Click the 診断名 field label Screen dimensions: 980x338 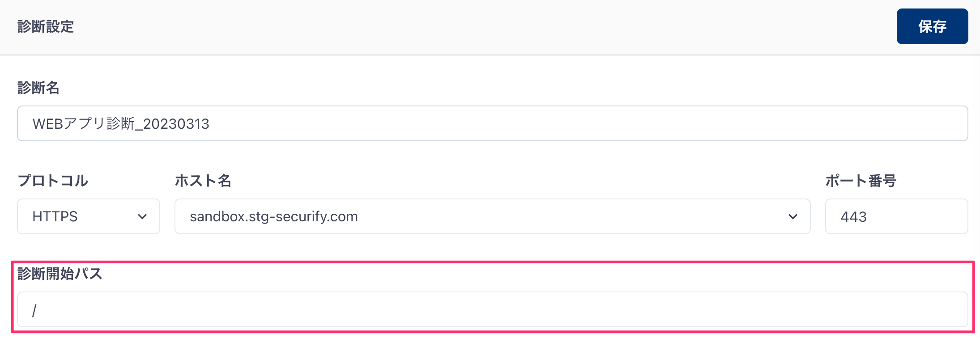[38, 88]
